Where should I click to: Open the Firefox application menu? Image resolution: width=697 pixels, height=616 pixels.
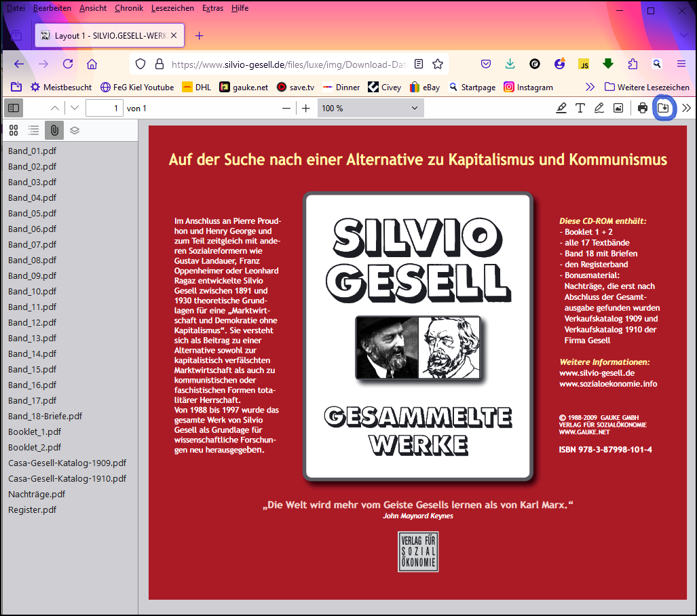[681, 64]
